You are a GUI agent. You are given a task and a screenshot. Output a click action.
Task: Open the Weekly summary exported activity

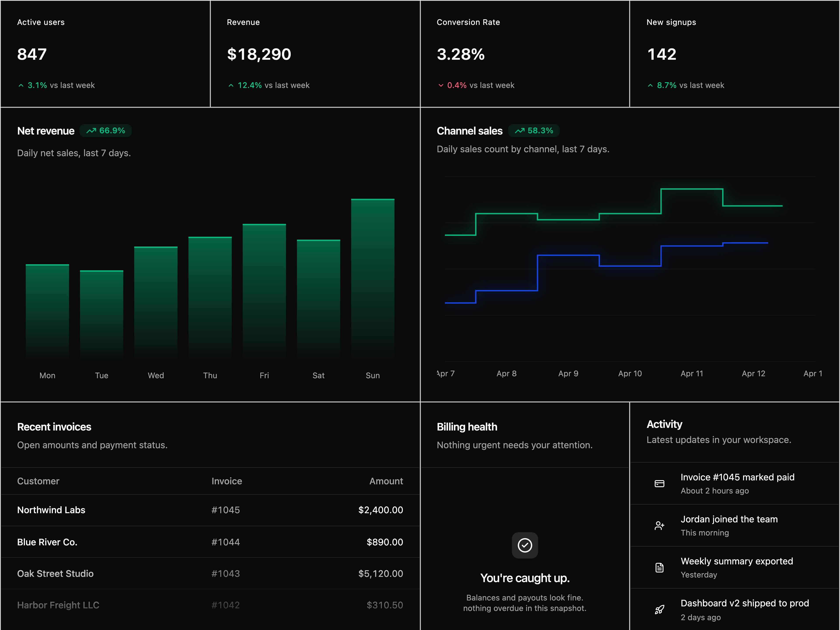tap(735, 567)
